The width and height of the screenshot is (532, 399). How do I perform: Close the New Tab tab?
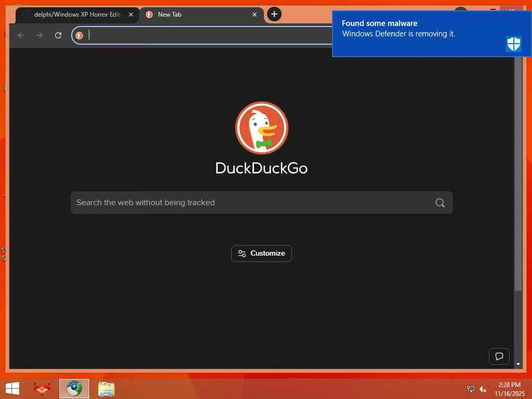point(255,15)
